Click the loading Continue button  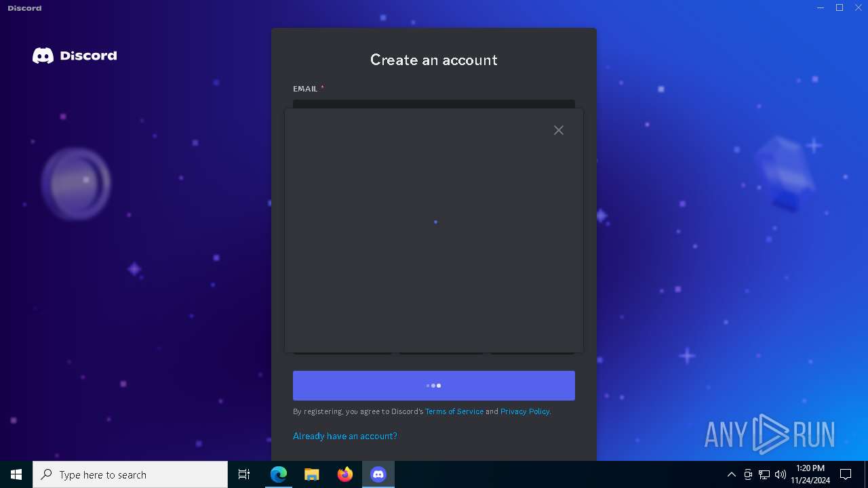point(434,386)
